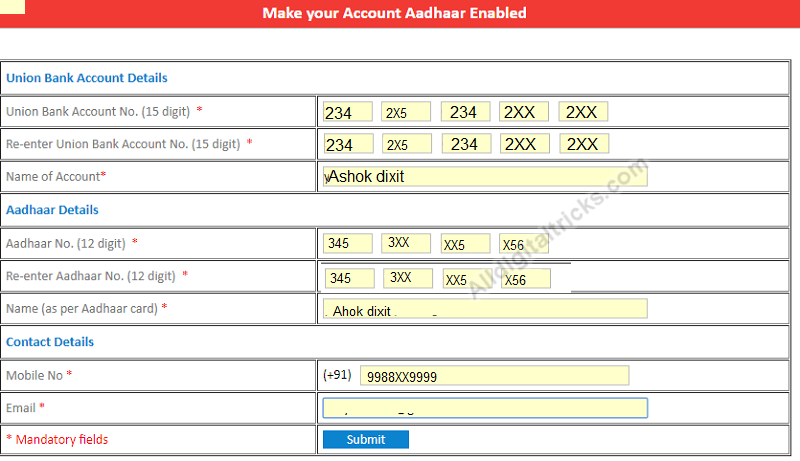800x461 pixels.
Task: Click 'Aadhaar Details' section heading
Action: (52, 210)
